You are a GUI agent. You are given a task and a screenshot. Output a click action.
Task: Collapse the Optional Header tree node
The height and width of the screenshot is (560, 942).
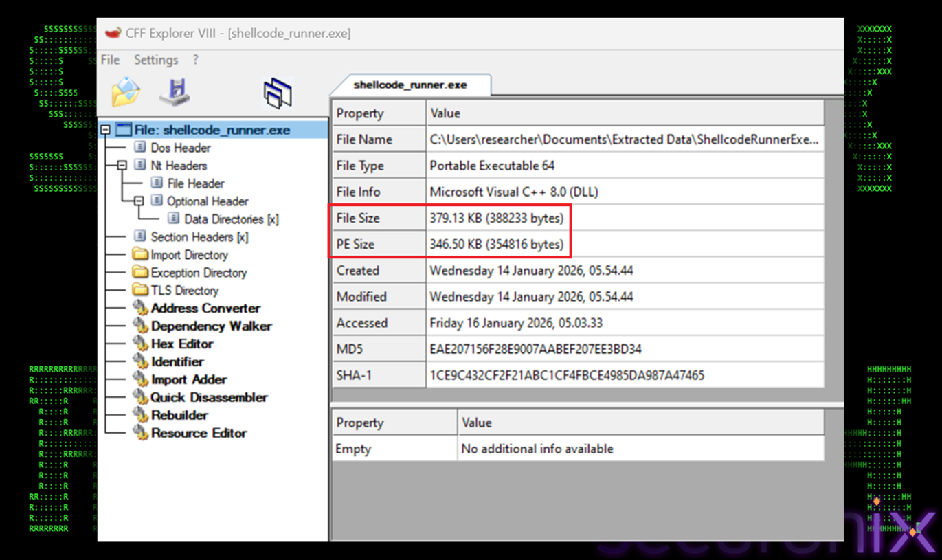[x=139, y=201]
